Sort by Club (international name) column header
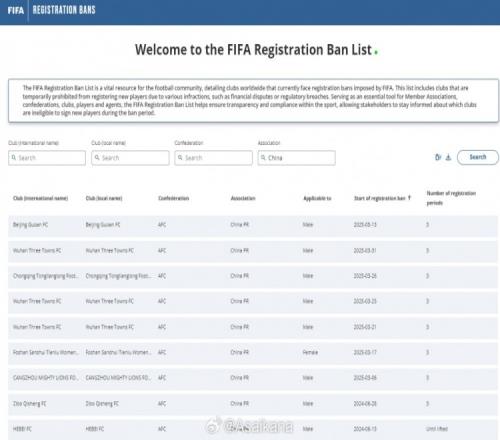The image size is (500, 440). point(40,198)
